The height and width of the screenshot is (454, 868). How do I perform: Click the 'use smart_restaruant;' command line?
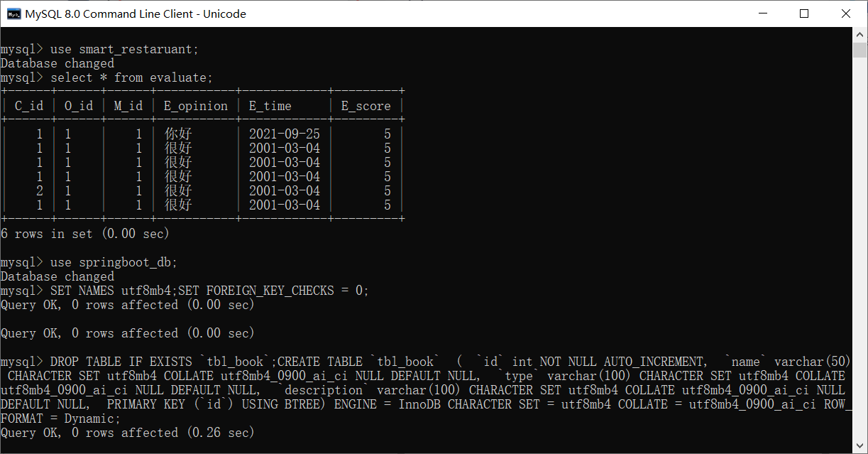100,49
